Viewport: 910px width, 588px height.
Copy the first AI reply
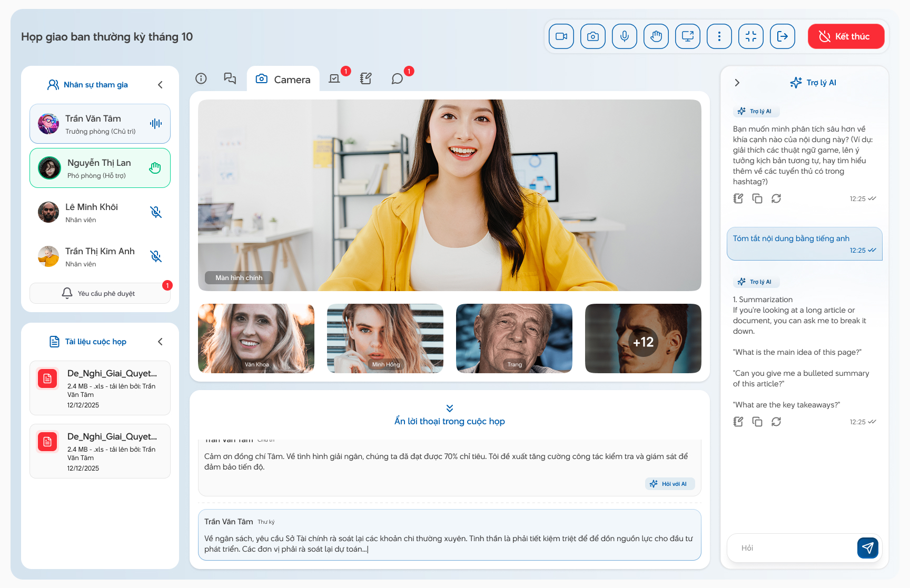tap(757, 198)
